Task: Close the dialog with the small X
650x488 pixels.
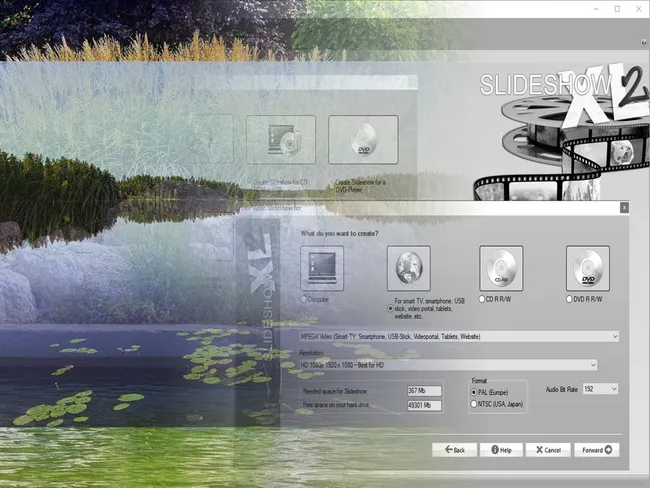Action: pyautogui.click(x=624, y=207)
